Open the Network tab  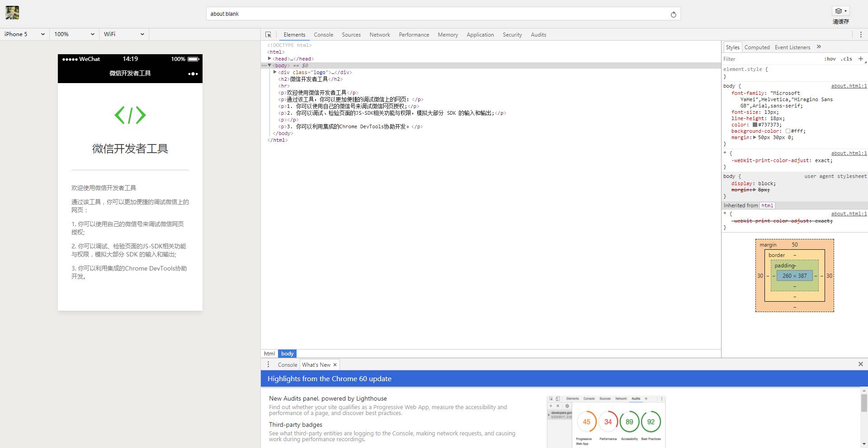[x=380, y=35]
